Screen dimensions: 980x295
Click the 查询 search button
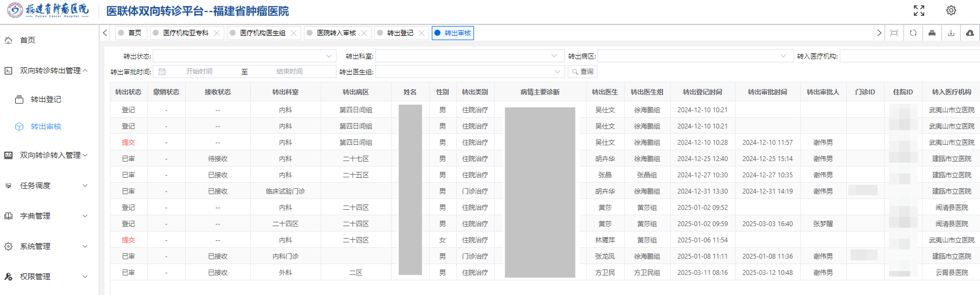click(582, 72)
